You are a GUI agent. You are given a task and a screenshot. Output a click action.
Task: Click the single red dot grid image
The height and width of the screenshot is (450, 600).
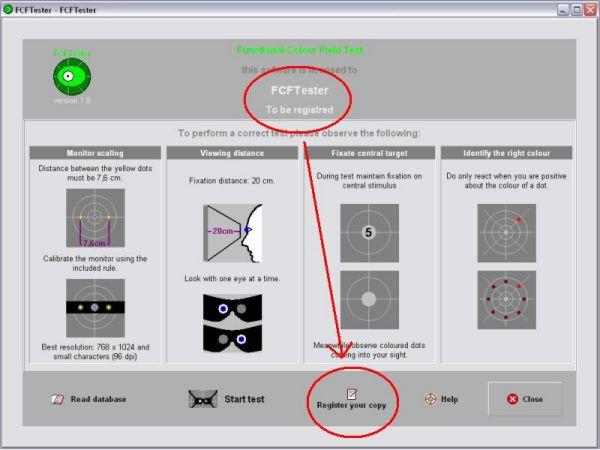[507, 233]
